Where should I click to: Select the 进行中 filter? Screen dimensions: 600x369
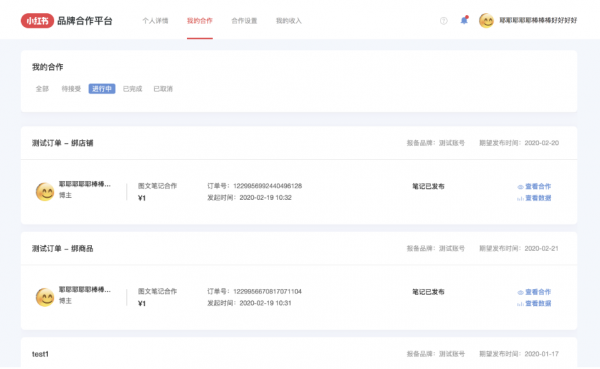click(102, 89)
